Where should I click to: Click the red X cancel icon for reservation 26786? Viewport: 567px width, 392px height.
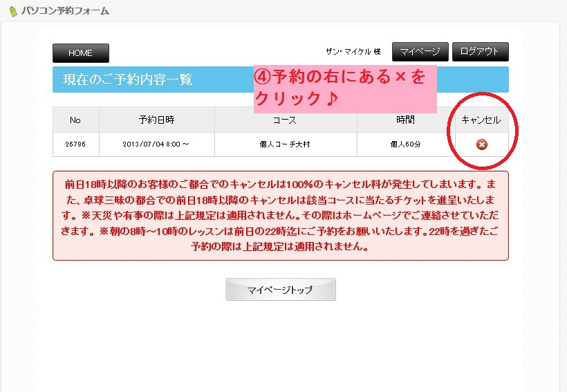pyautogui.click(x=481, y=144)
